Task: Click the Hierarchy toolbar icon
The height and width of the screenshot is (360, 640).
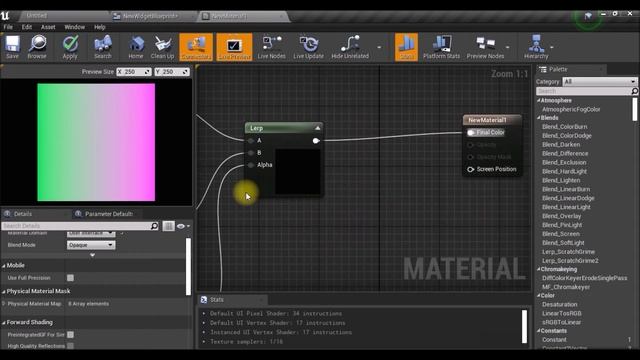Action: 536,47
